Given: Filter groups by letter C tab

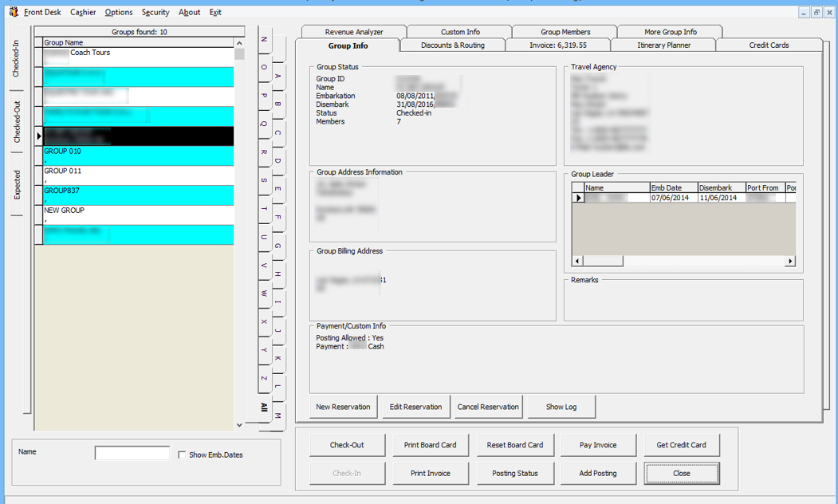Looking at the screenshot, I should point(278,132).
